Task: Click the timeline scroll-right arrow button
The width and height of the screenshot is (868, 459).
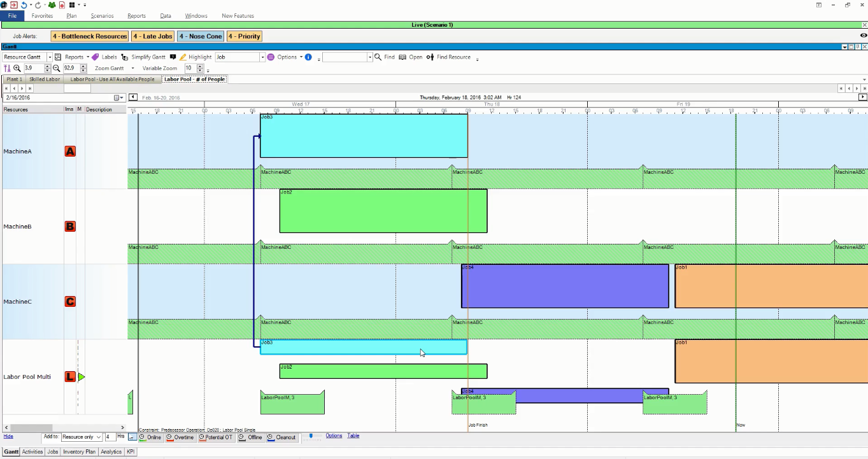Action: pos(863,97)
